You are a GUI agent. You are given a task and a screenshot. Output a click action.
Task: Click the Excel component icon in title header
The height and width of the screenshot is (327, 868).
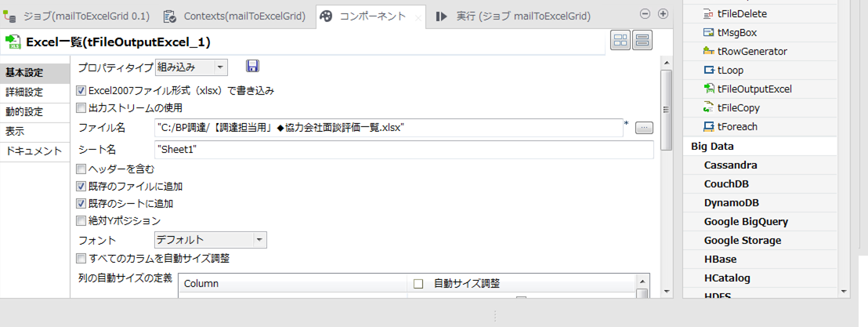point(13,42)
